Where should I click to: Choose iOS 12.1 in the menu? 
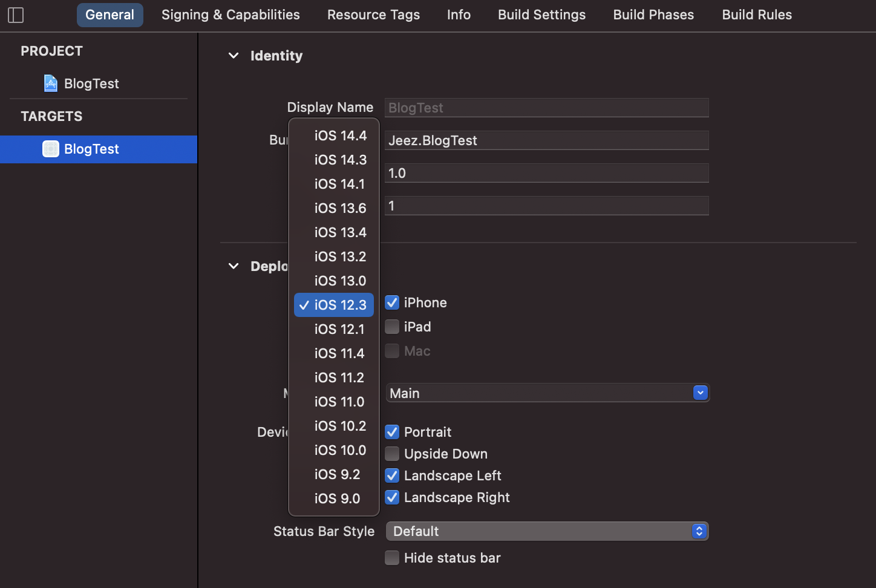pyautogui.click(x=334, y=329)
